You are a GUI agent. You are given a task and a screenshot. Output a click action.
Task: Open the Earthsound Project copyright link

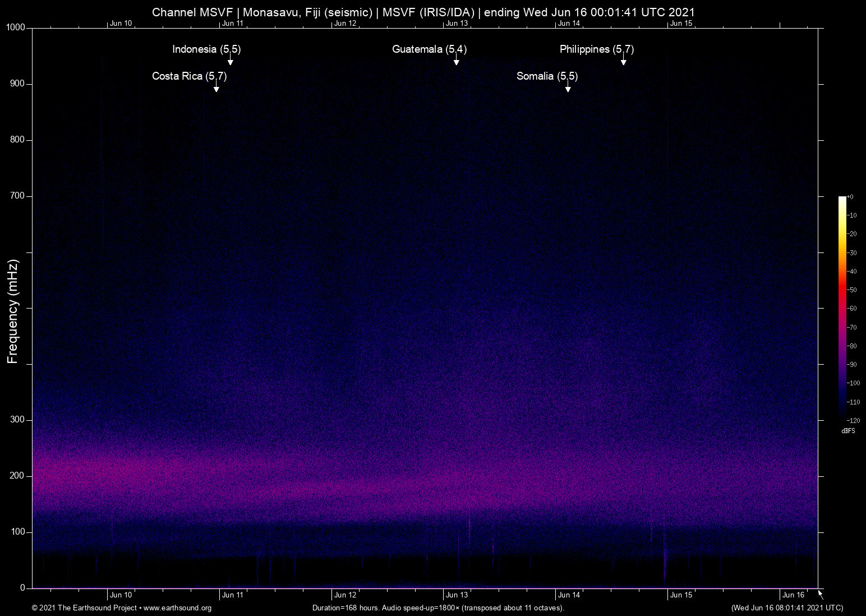point(122,608)
